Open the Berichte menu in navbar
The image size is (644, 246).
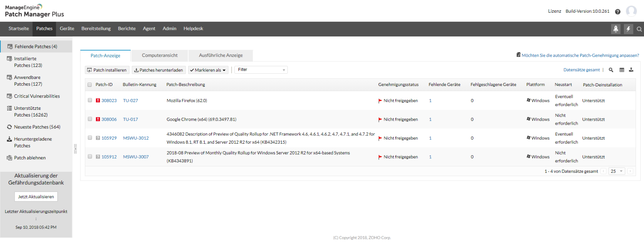coord(127,29)
